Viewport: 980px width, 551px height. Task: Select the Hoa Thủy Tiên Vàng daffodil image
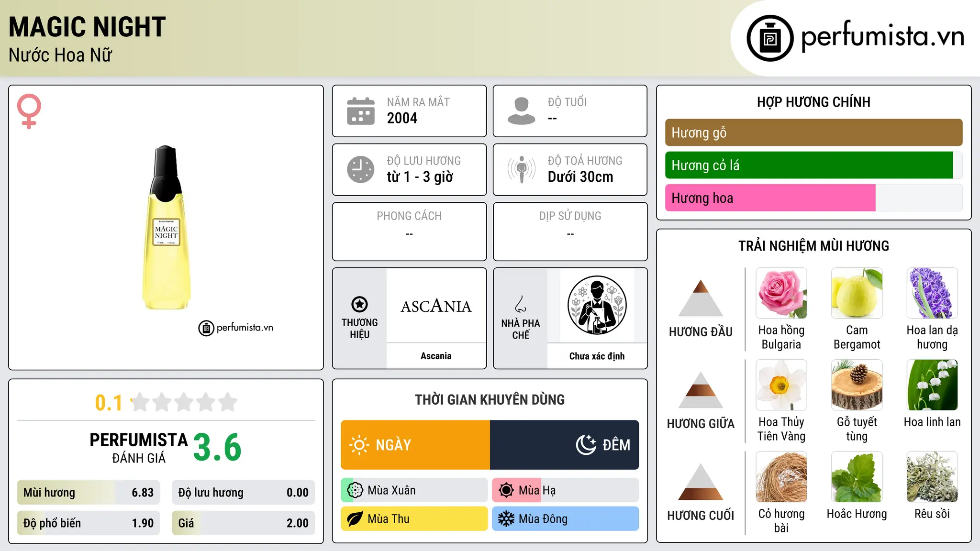(781, 385)
